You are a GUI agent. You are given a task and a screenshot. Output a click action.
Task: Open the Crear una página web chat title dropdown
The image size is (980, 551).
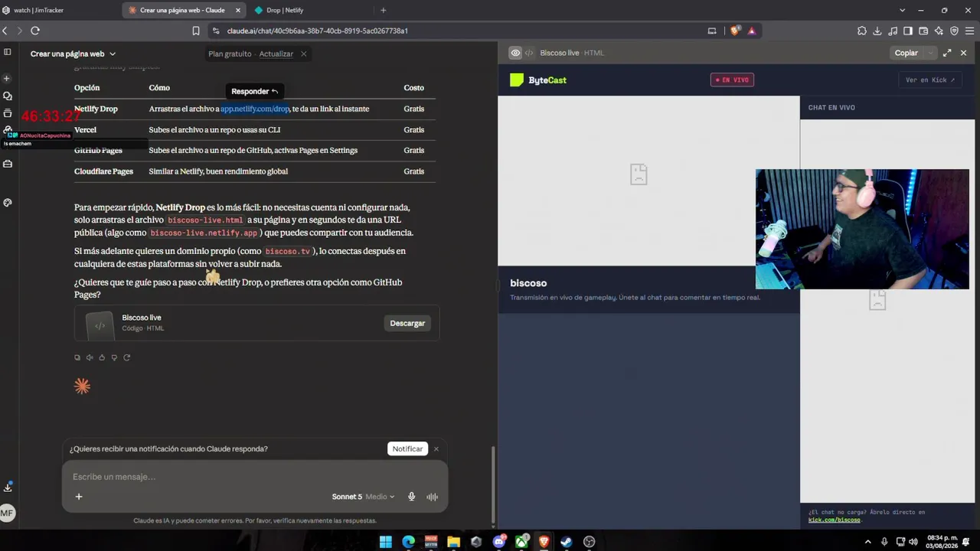pyautogui.click(x=73, y=54)
